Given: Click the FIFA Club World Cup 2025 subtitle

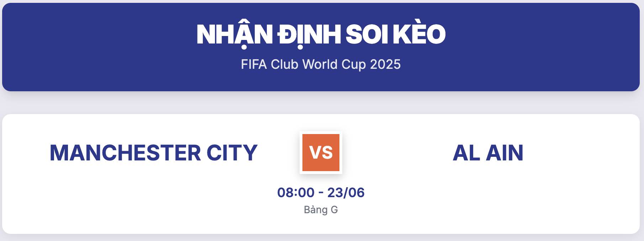Looking at the screenshot, I should [321, 65].
